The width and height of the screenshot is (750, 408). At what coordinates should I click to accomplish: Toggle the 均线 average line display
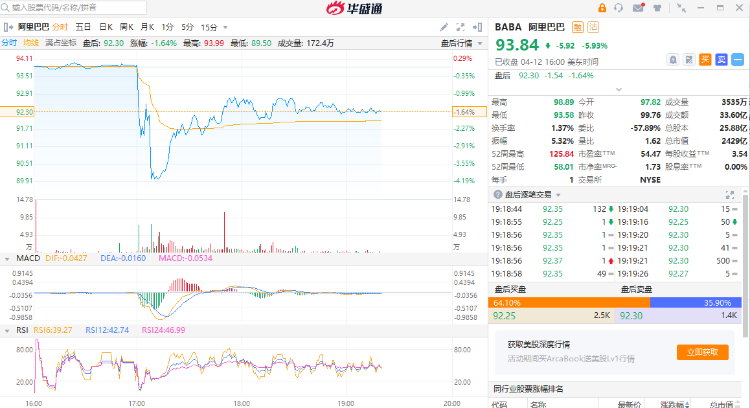coord(31,43)
